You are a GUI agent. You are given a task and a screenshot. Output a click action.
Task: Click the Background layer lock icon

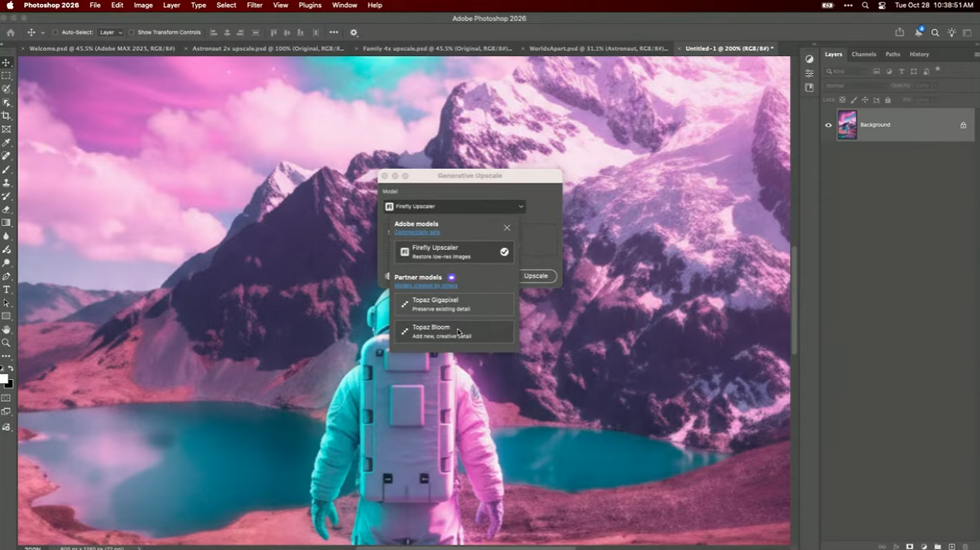click(963, 125)
